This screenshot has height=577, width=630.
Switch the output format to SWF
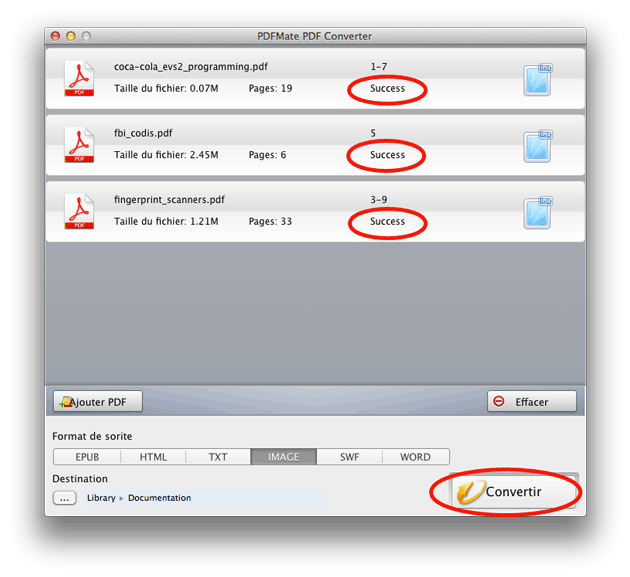pyautogui.click(x=350, y=457)
